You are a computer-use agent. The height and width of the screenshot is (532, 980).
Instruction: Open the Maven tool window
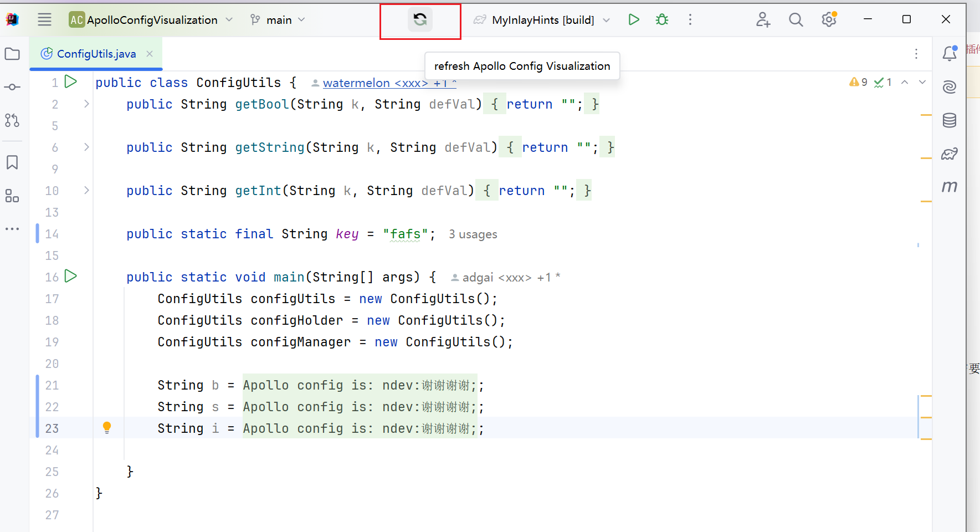click(950, 187)
